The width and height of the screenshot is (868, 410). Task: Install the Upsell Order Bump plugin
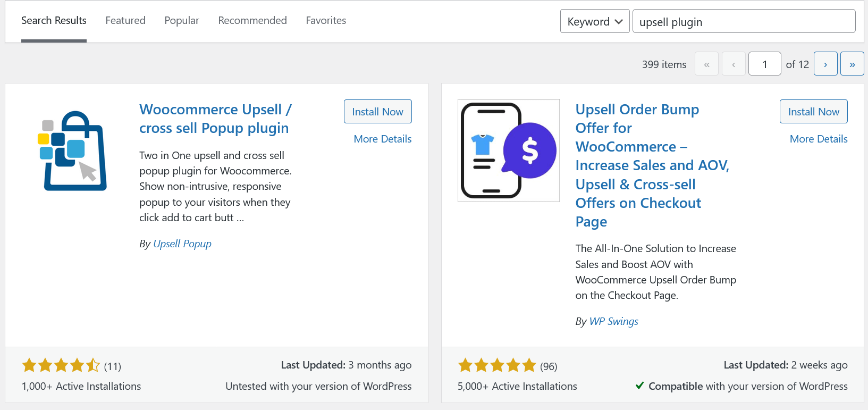coord(813,111)
